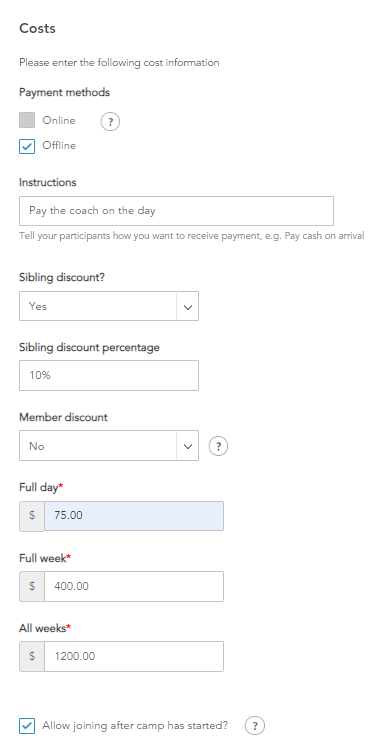The image size is (383, 750).
Task: Click the dollar prefix of Full week
Action: tap(32, 586)
